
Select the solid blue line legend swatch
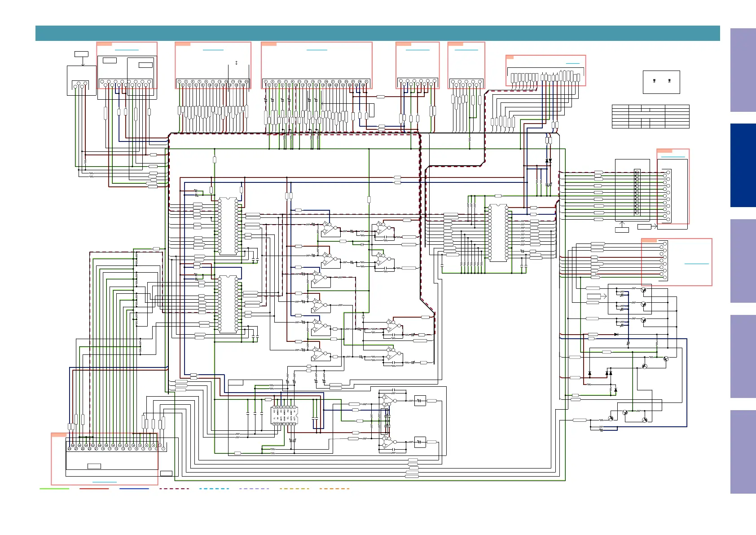click(134, 488)
